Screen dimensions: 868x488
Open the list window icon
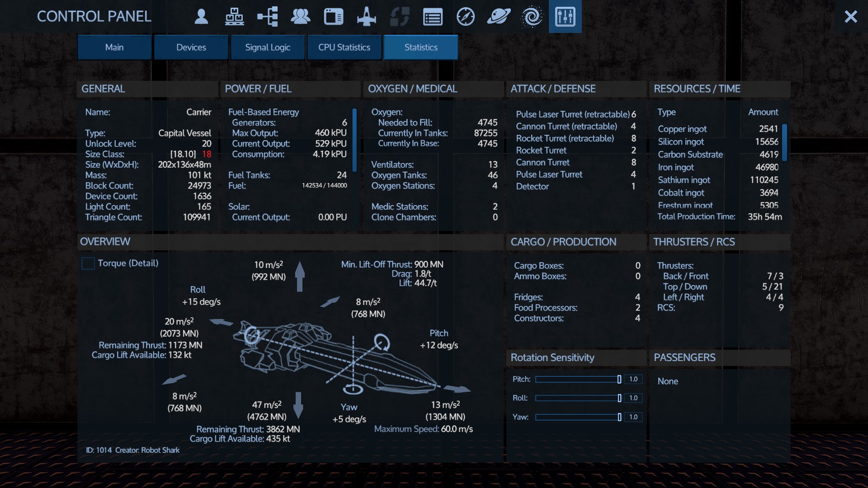tap(433, 17)
